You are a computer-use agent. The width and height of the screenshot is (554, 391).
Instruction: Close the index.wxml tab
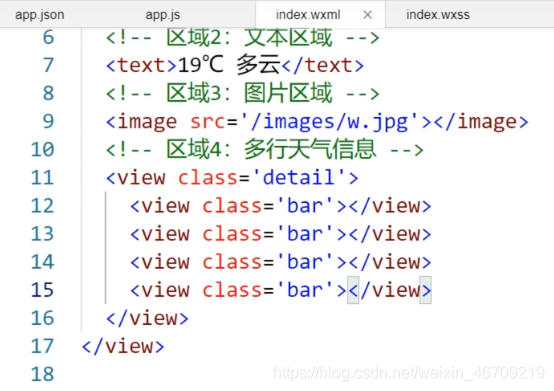click(367, 15)
